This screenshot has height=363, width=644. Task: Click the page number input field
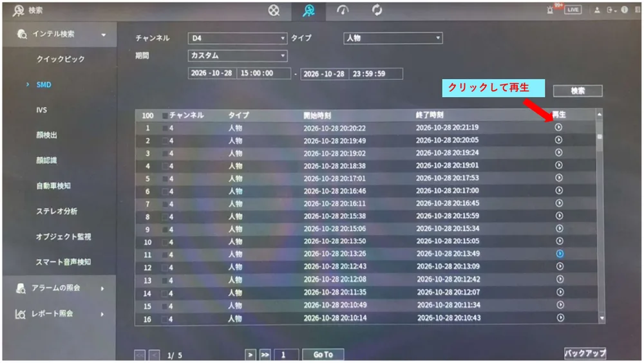[287, 355]
